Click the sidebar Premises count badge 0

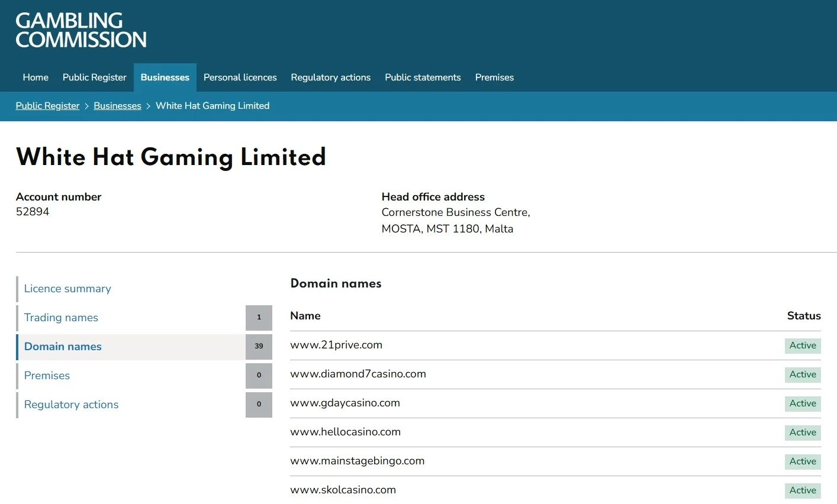pyautogui.click(x=259, y=376)
